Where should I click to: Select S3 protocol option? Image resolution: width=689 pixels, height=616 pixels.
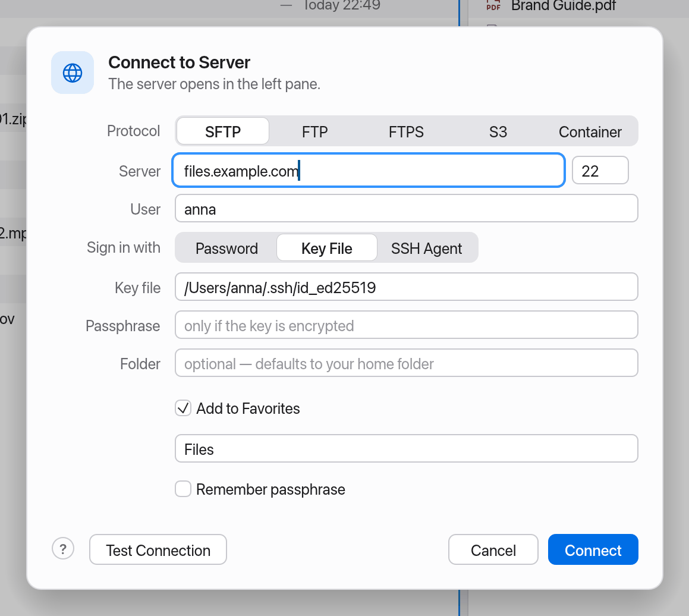(498, 131)
